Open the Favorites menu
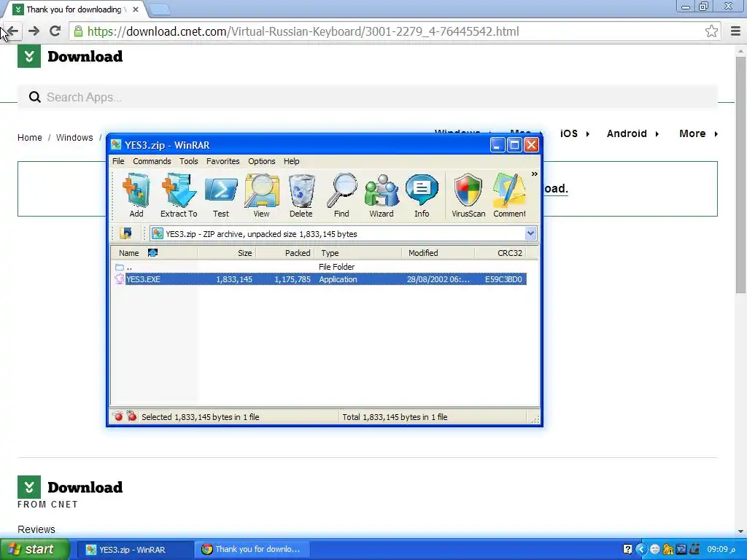Image resolution: width=747 pixels, height=560 pixels. 223,161
